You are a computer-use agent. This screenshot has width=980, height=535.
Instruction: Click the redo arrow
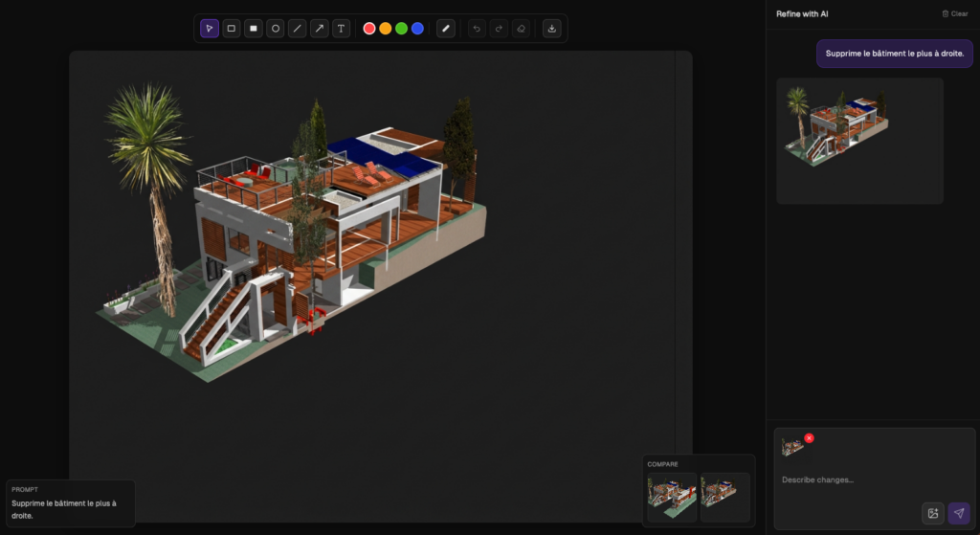coord(499,29)
